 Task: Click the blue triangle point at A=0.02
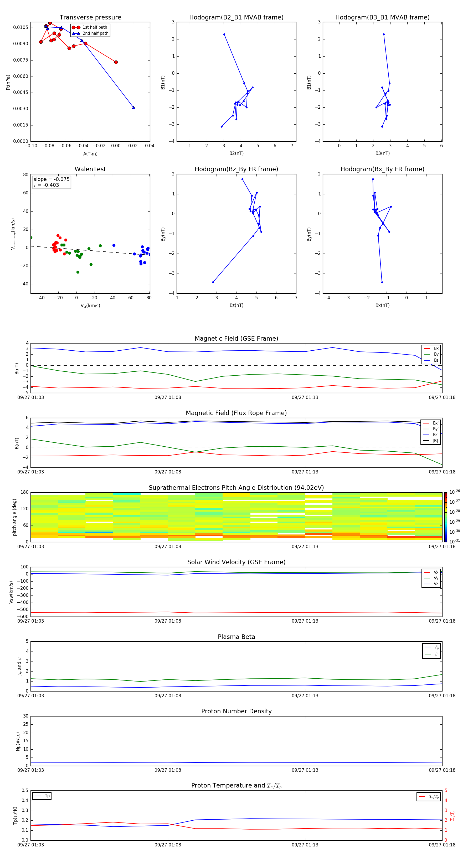pos(134,108)
